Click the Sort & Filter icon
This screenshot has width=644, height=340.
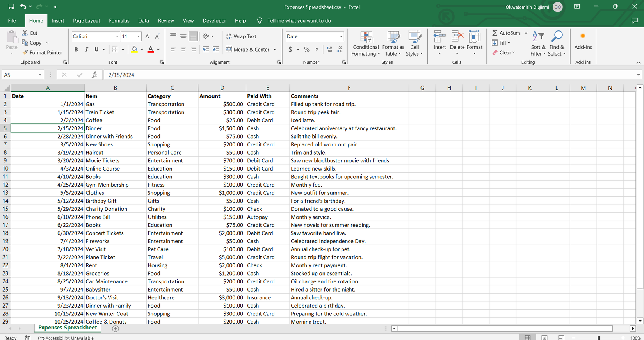point(538,37)
